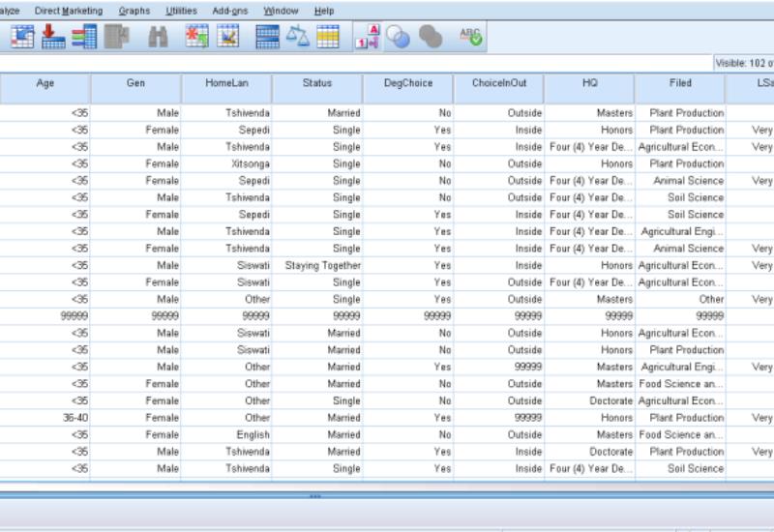774x532 pixels.
Task: Click the Insert Cases toolbar icon
Action: [198, 37]
